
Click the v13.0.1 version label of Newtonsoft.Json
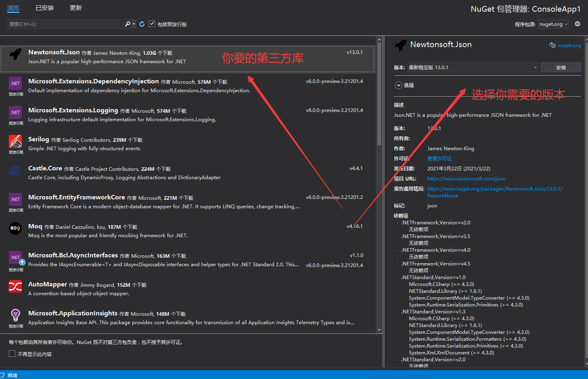[355, 52]
